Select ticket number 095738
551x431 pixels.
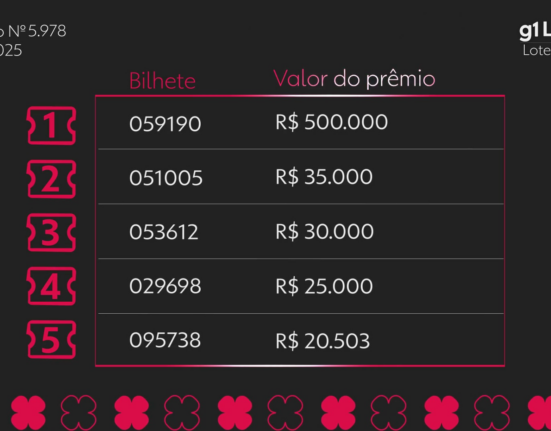[x=165, y=340]
